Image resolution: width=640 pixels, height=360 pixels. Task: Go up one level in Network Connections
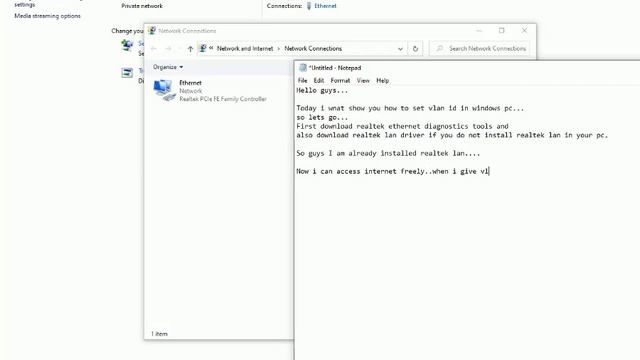point(190,49)
